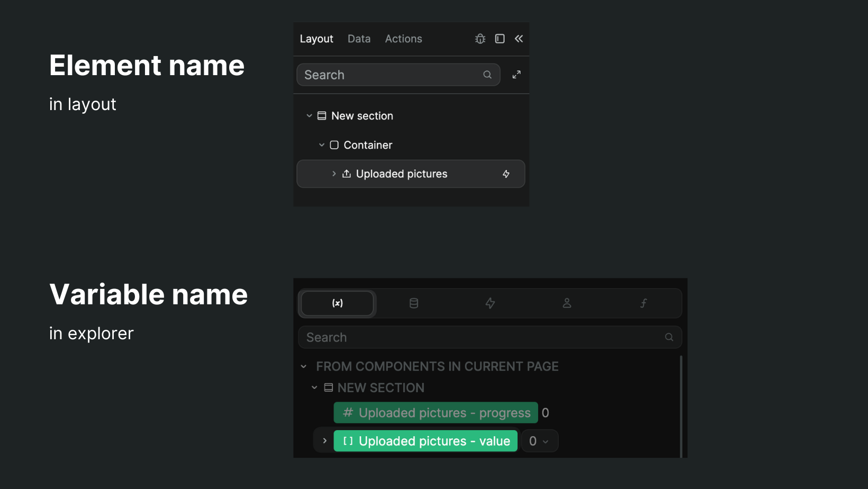The image size is (868, 489).
Task: Expand the tree with the diagonal arrows icon
Action: coord(516,74)
